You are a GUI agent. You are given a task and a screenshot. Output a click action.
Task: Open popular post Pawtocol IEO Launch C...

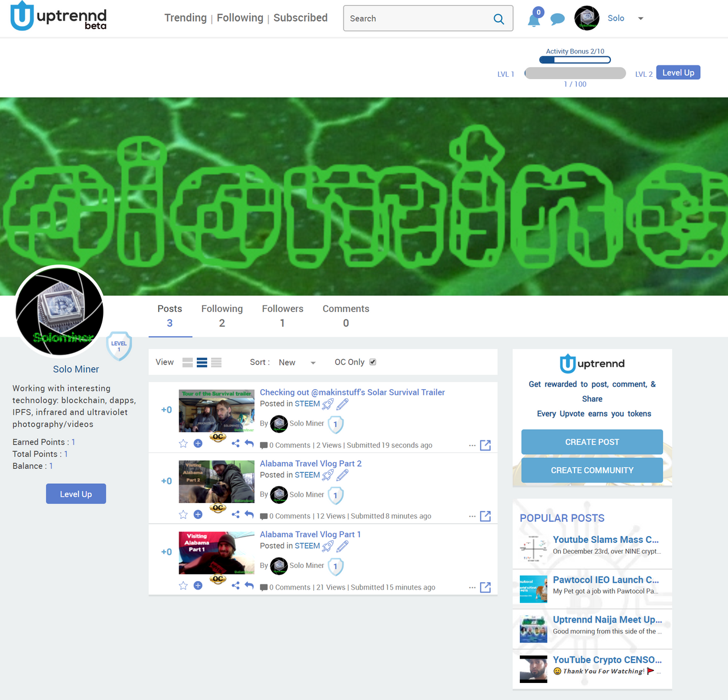point(606,580)
